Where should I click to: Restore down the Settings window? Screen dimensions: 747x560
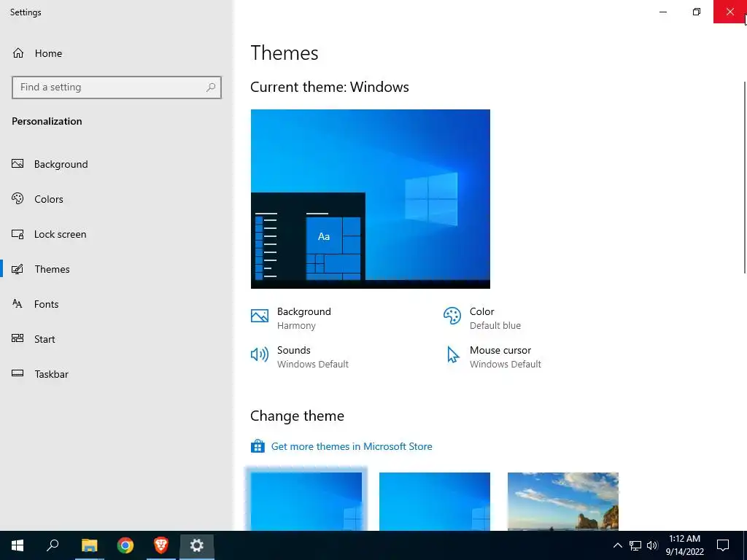click(x=697, y=12)
